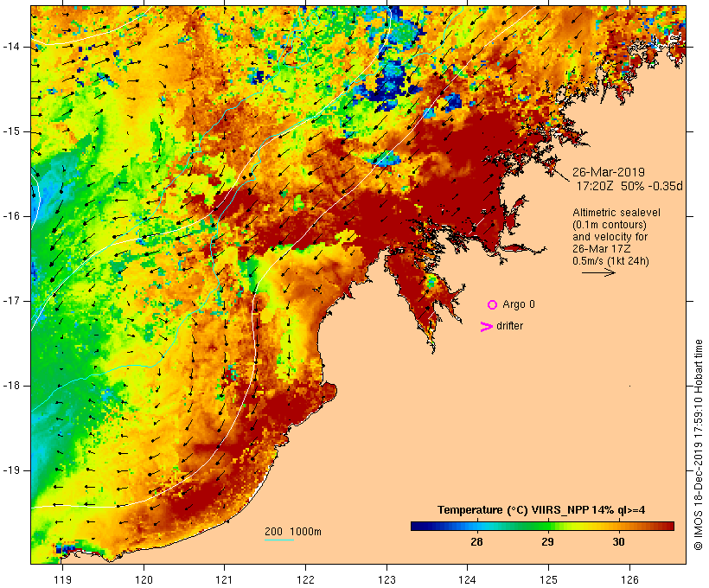Click the 'Altimetric sealevel' label

616,213
